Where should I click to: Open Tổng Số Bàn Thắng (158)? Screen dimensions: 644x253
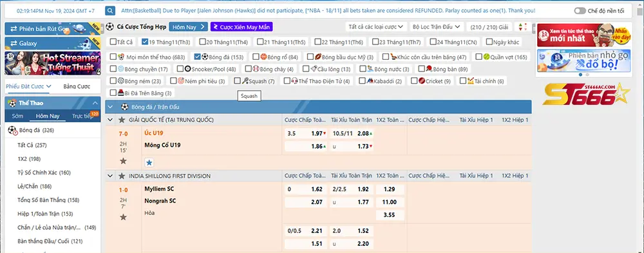(x=48, y=200)
